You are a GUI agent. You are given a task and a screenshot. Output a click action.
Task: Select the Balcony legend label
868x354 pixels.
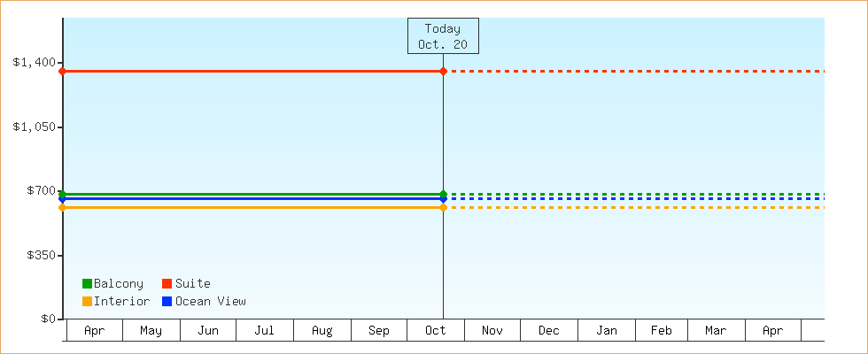coord(118,283)
